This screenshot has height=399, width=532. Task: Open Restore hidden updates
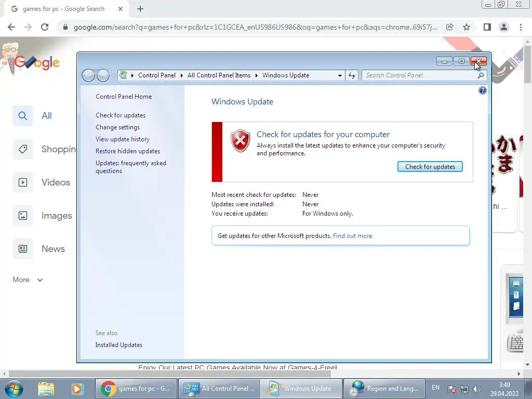click(128, 151)
